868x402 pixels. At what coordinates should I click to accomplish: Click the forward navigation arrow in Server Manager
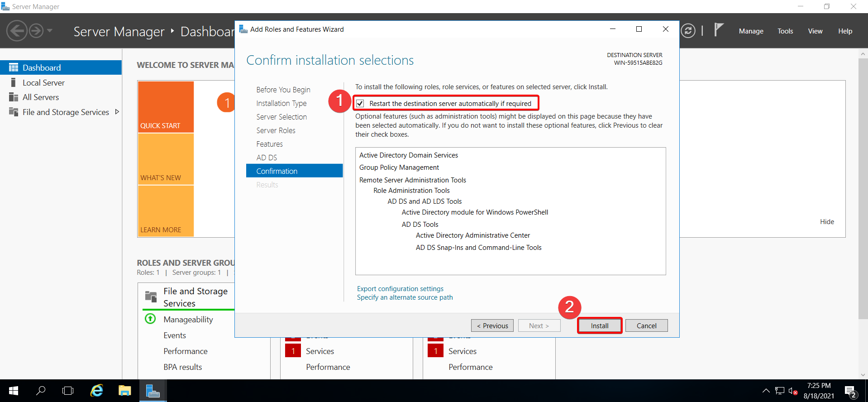(37, 31)
